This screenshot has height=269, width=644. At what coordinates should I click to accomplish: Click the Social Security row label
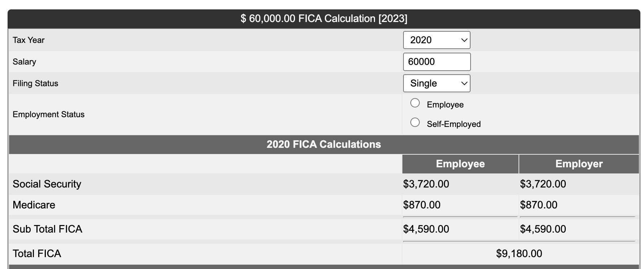tap(47, 184)
